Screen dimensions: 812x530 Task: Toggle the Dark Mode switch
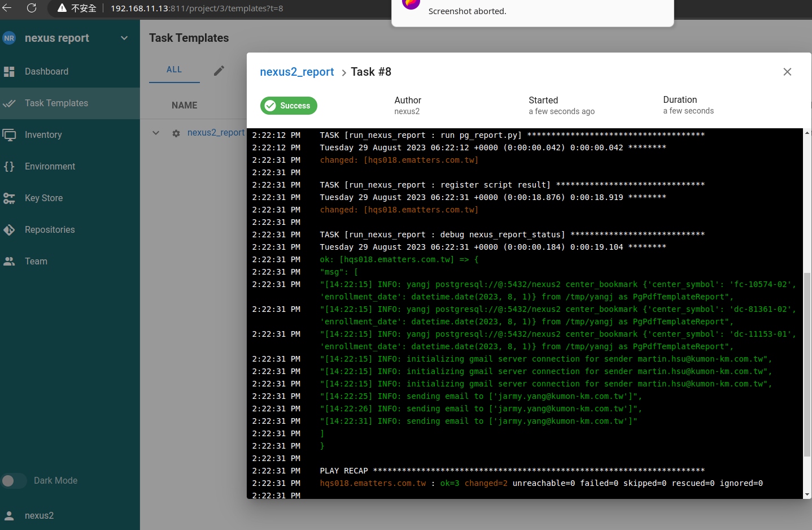14,481
